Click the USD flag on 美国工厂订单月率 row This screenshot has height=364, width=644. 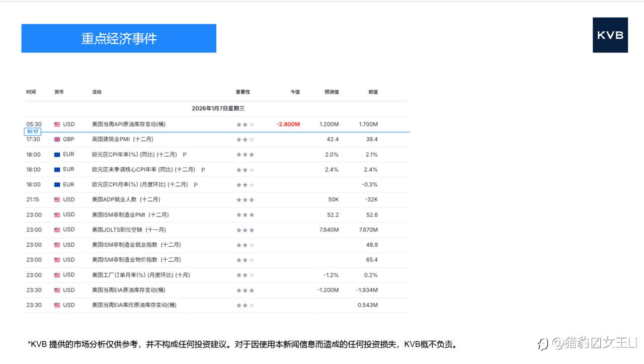(x=57, y=275)
